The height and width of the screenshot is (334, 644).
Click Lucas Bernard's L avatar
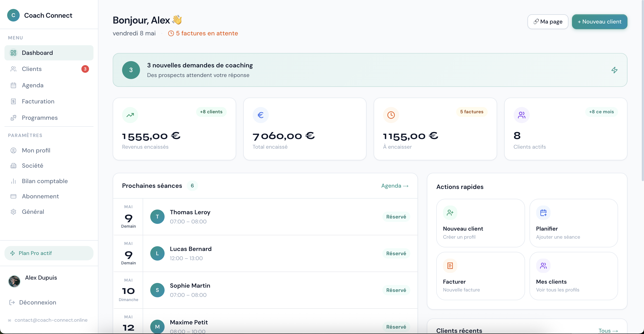pos(157,253)
